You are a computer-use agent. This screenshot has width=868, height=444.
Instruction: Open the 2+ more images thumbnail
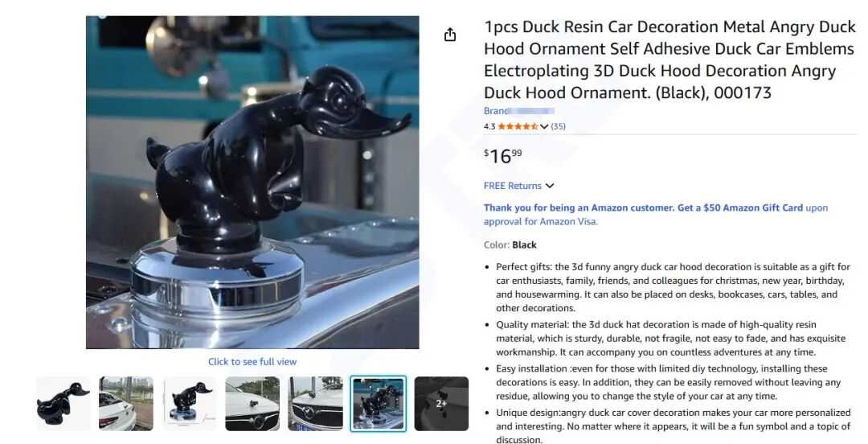click(441, 403)
